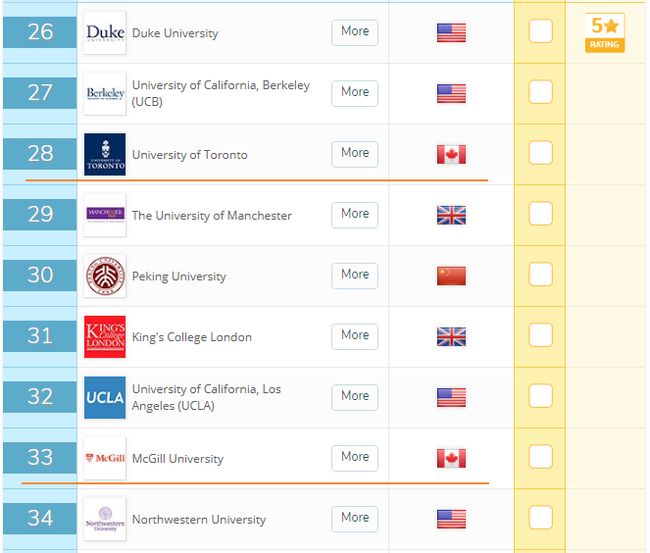Expand More for The University of Manchester
650x553 pixels.
tap(355, 215)
